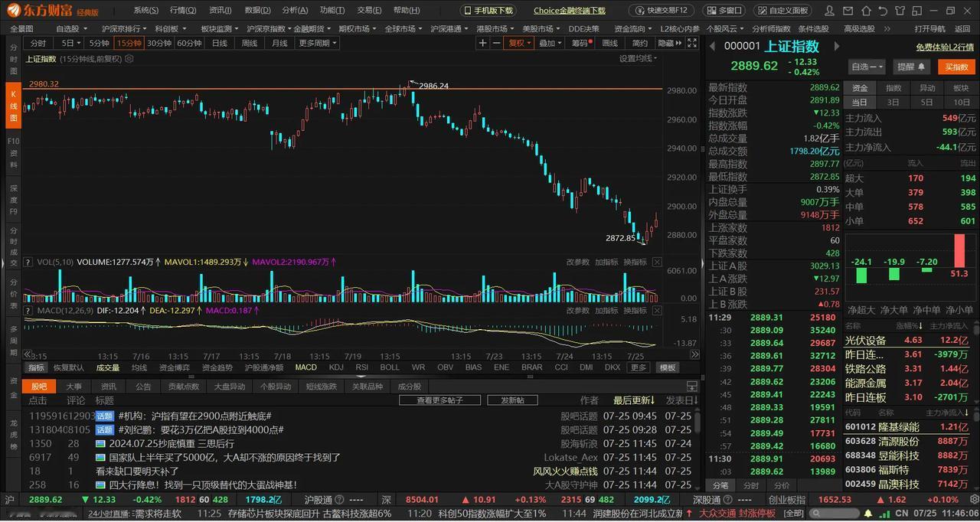Go to previous stock with left arrow

(711, 46)
